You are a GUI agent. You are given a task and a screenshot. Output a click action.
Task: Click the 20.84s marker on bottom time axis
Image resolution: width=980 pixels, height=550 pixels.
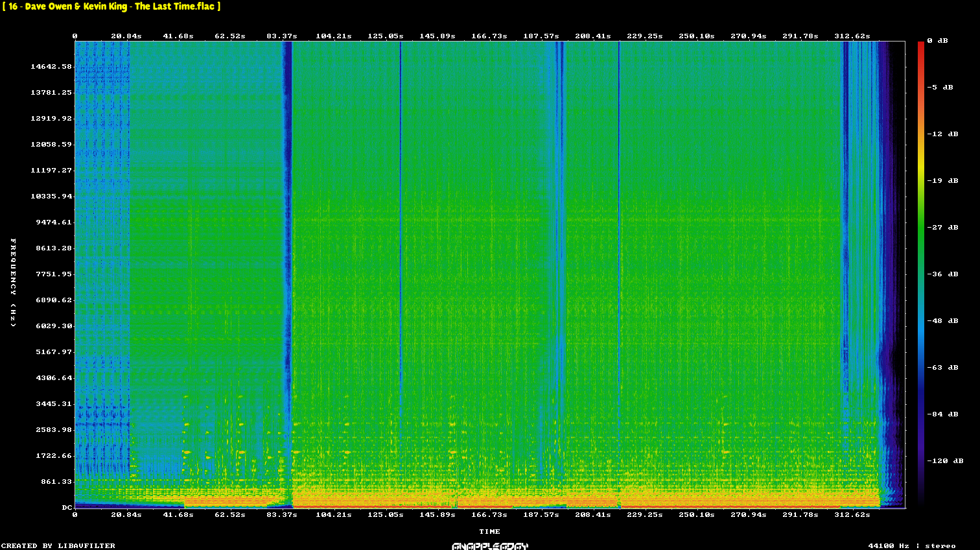(126, 514)
